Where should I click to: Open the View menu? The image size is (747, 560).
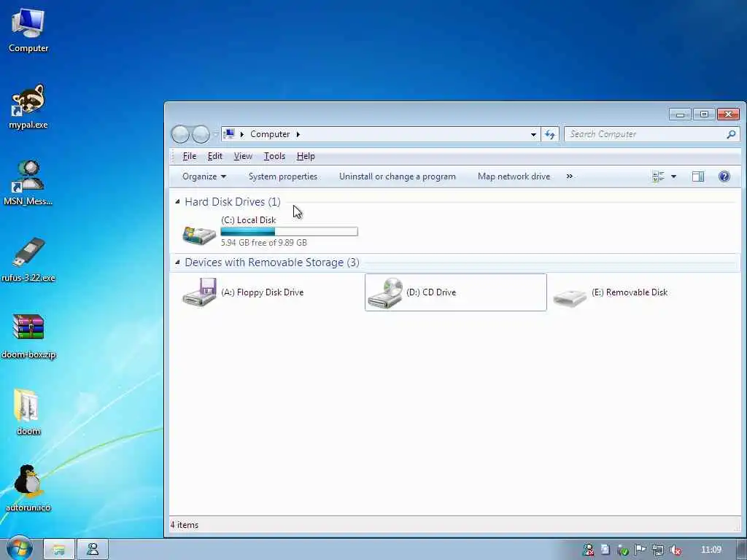click(243, 156)
